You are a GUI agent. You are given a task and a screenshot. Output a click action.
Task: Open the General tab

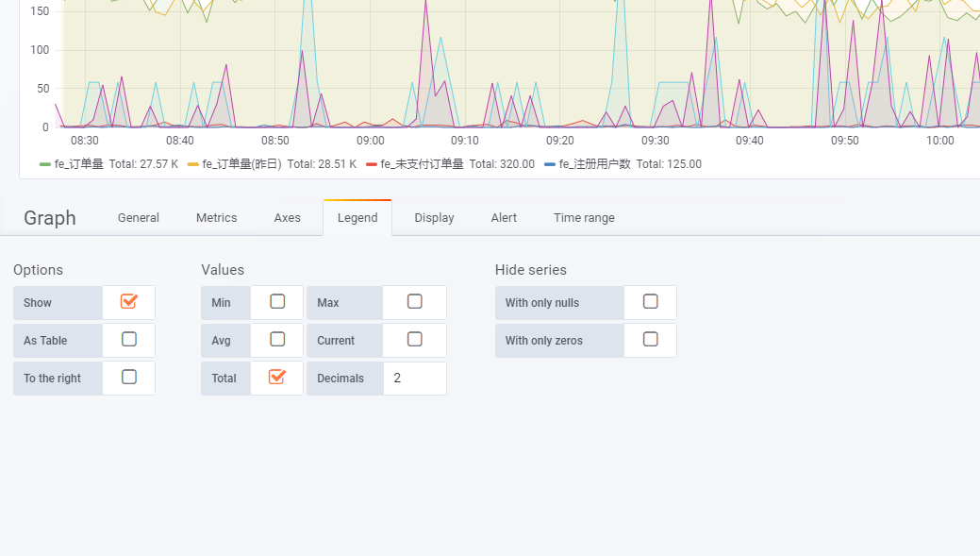click(x=138, y=218)
